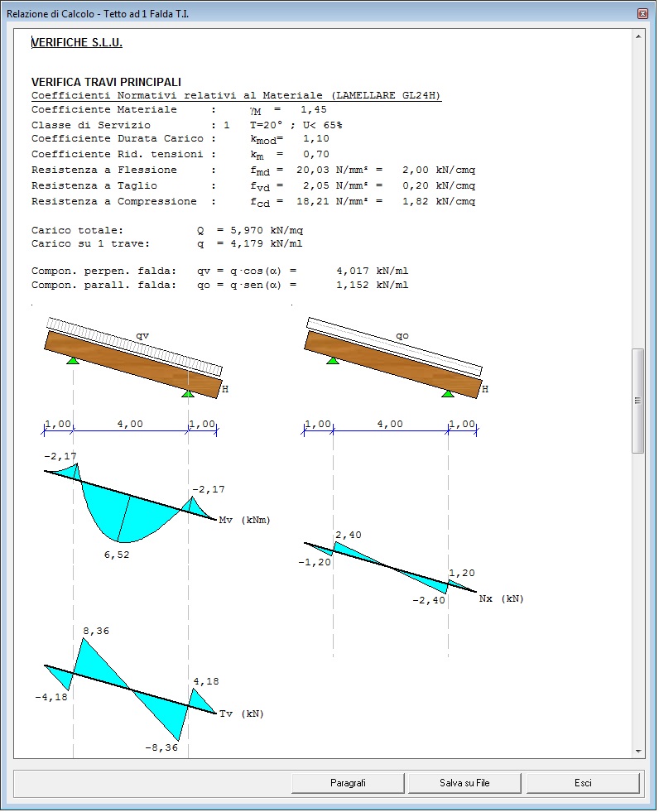The height and width of the screenshot is (812, 659).
Task: Click the 8,36 positive shear value
Action: (96, 631)
